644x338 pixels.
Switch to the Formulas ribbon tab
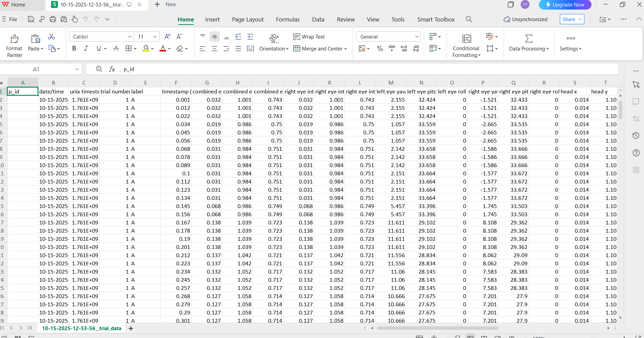(x=288, y=19)
